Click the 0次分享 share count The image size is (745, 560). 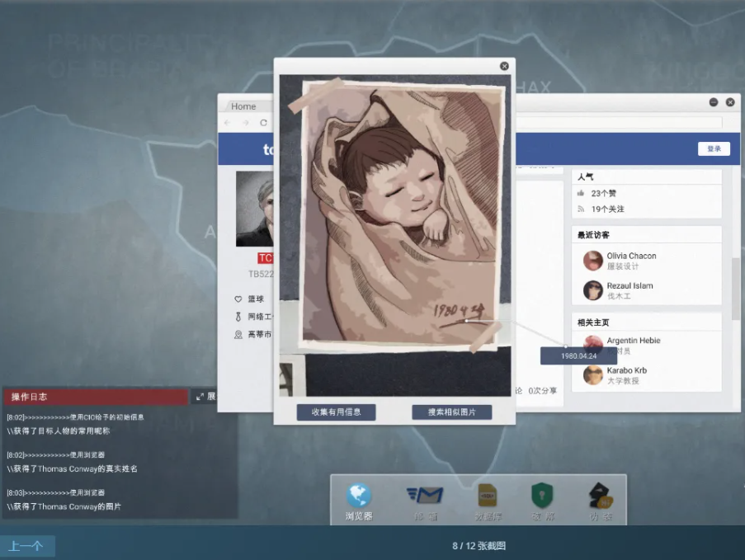pos(542,390)
